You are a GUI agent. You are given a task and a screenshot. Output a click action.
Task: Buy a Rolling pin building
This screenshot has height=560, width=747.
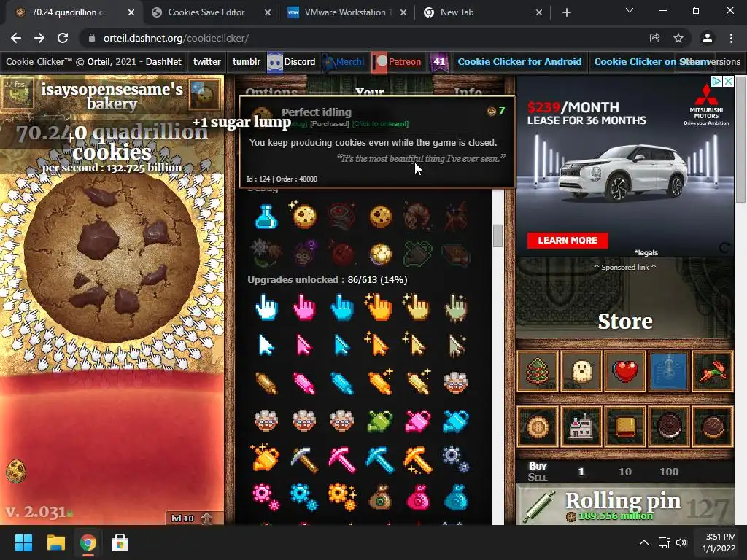[625, 505]
